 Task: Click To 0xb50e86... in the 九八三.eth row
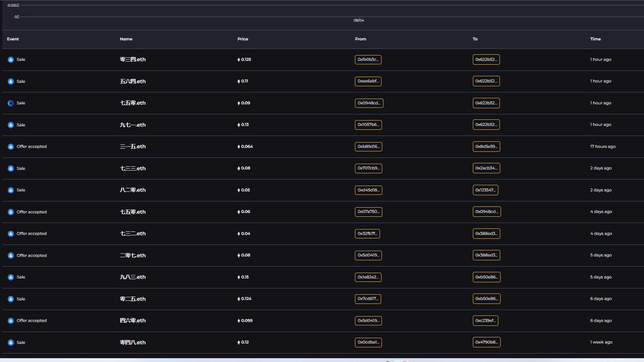coord(486,277)
